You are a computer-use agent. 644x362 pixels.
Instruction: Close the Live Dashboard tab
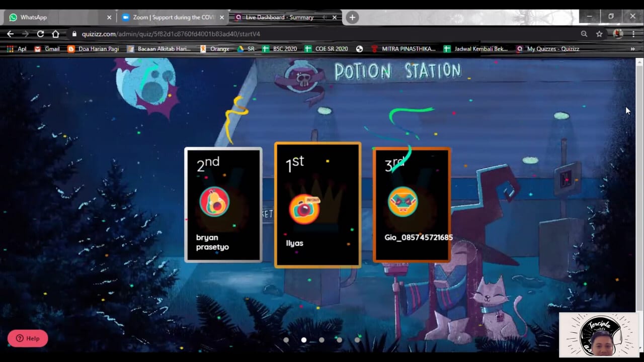point(335,17)
